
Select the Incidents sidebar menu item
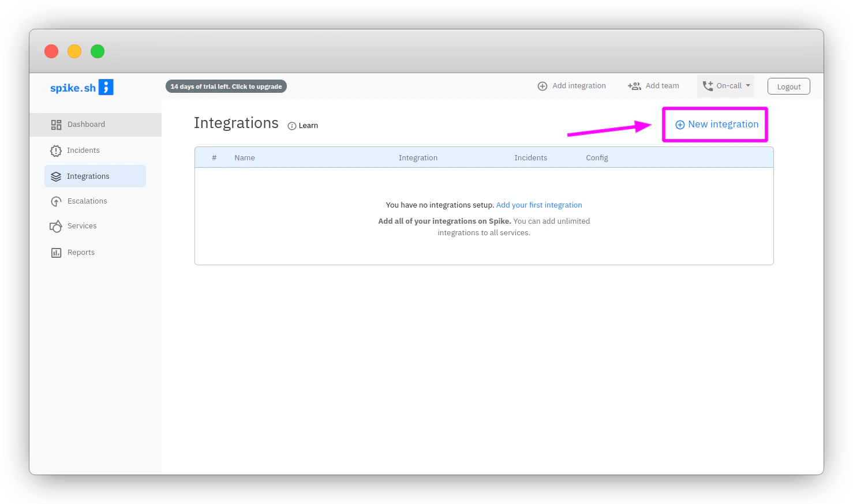(x=83, y=150)
